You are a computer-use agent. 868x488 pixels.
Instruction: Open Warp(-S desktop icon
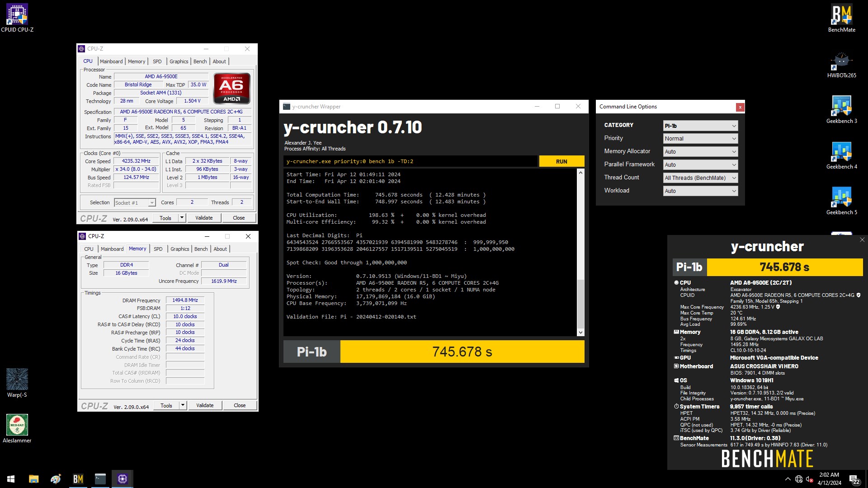(17, 383)
